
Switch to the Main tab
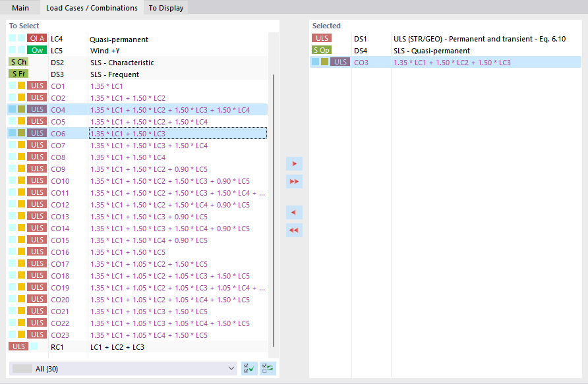click(20, 8)
